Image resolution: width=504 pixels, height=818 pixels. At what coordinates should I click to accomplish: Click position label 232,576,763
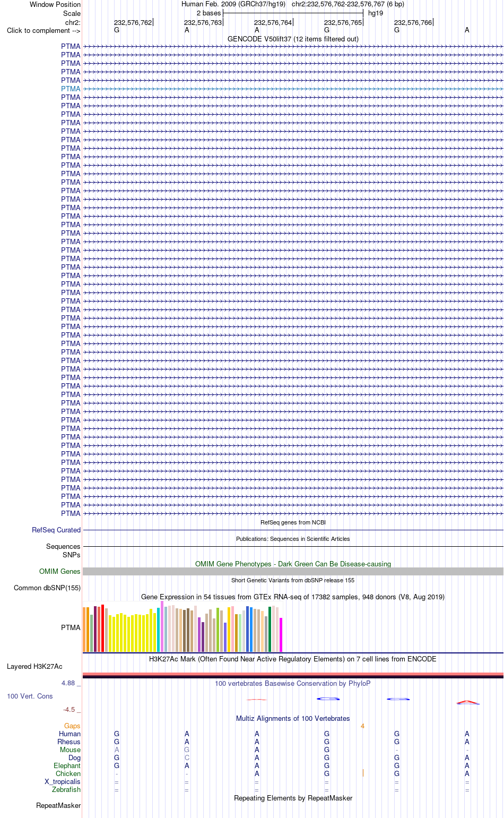click(x=203, y=22)
